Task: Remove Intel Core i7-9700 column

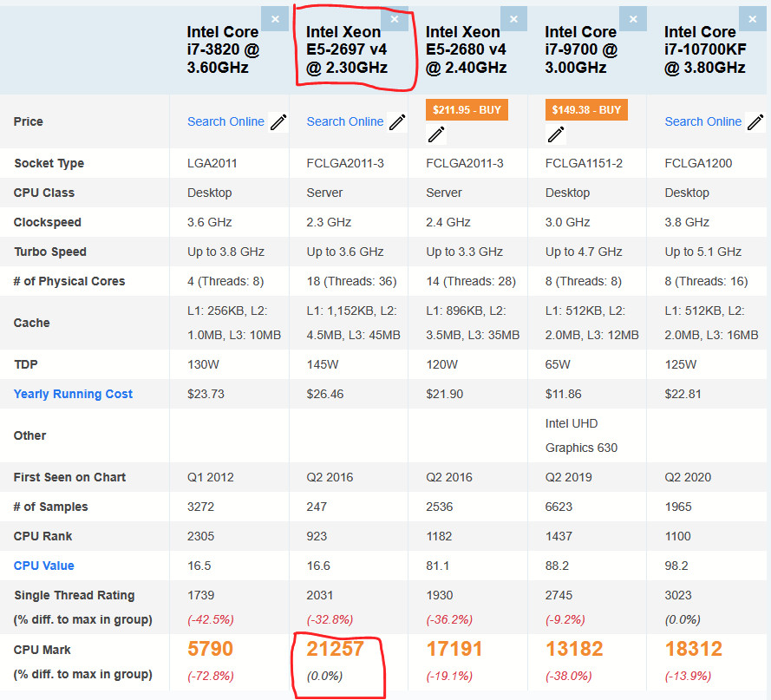Action: [633, 19]
